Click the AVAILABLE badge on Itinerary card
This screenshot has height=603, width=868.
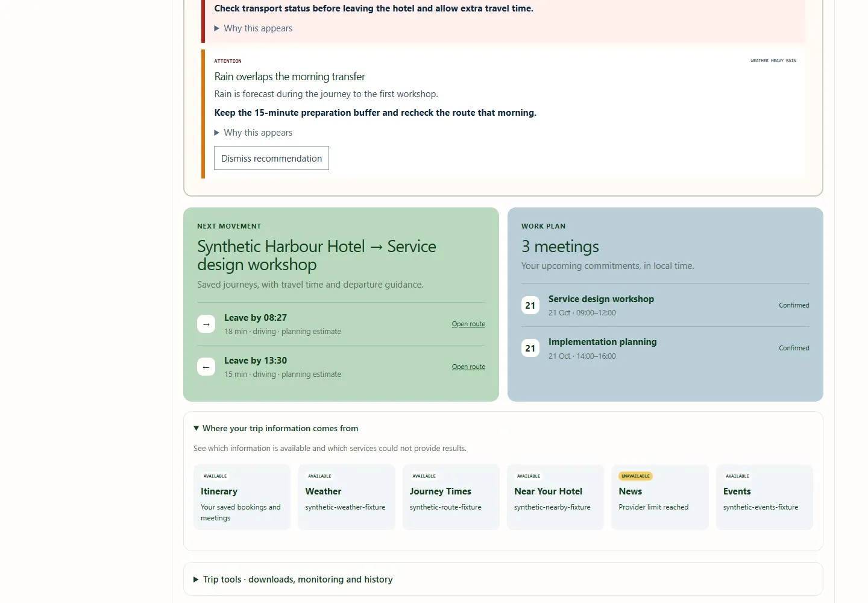[215, 476]
